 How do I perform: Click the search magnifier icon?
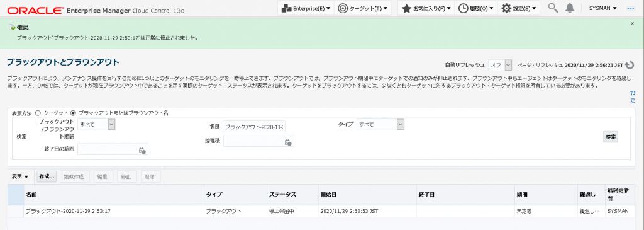coord(553,8)
